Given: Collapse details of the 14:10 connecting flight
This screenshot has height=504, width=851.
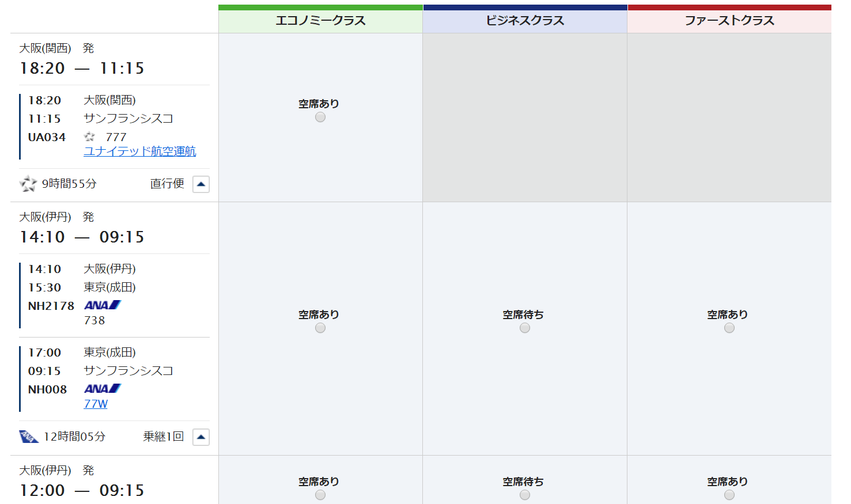Looking at the screenshot, I should coord(201,437).
